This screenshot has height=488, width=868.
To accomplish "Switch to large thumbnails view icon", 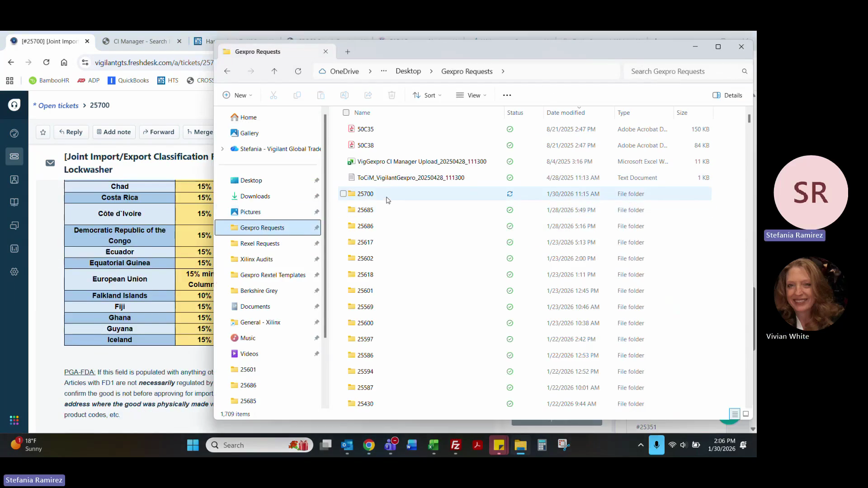I will pyautogui.click(x=746, y=414).
